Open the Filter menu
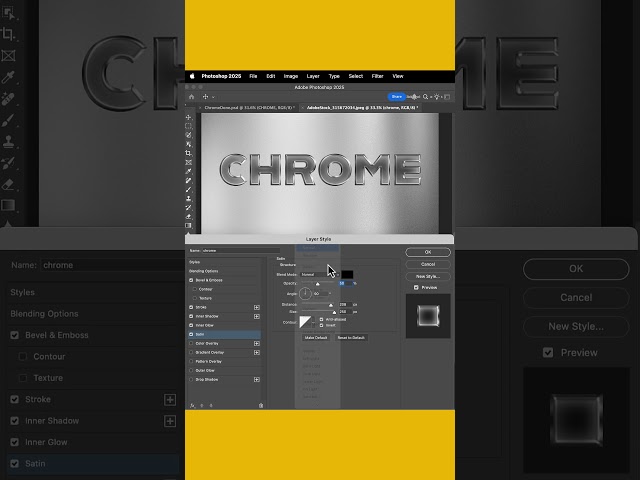The height and width of the screenshot is (480, 640). tap(378, 76)
